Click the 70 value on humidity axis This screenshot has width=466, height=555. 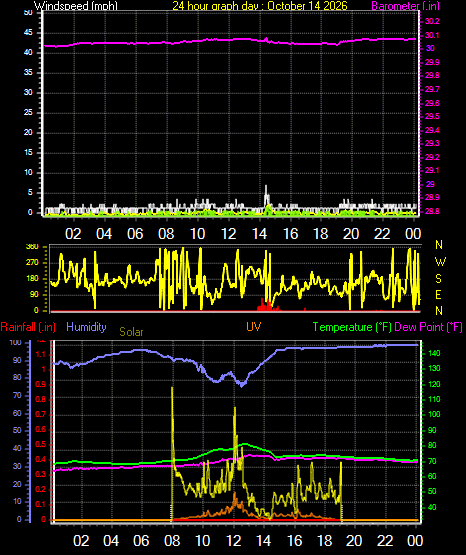[x=17, y=395]
